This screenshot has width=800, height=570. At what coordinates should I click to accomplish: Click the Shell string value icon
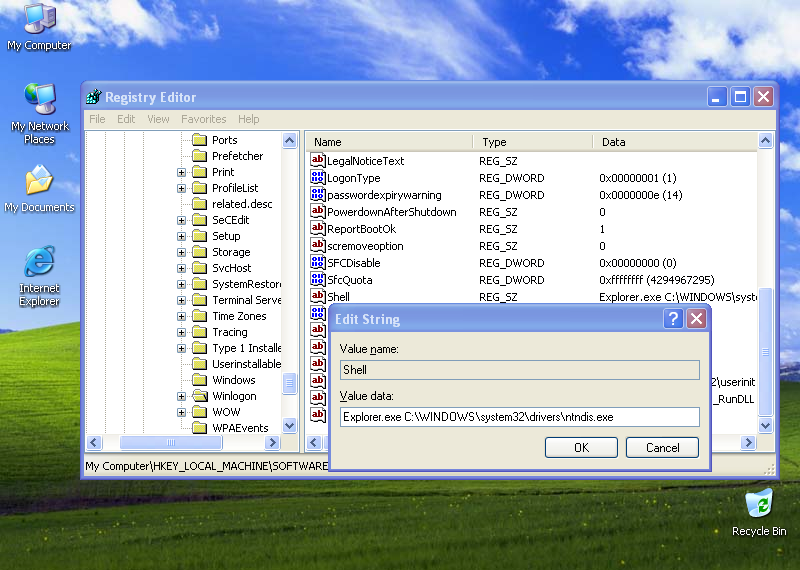pyautogui.click(x=317, y=296)
